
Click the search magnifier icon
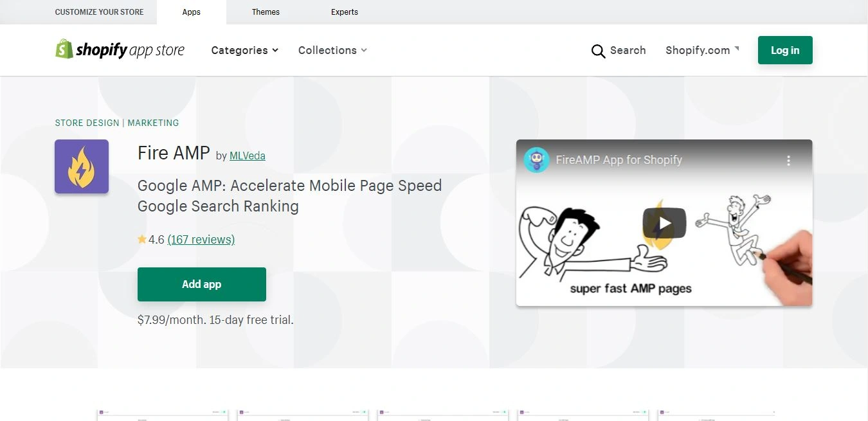click(598, 51)
